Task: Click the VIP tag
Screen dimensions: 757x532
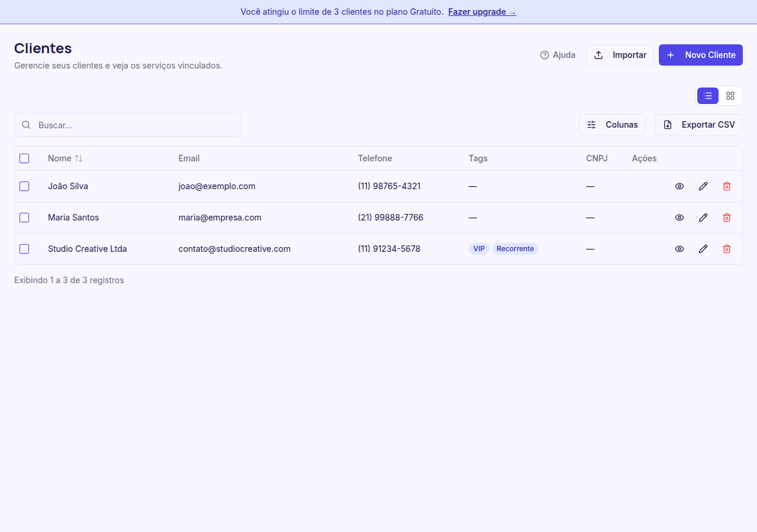Action: [x=479, y=249]
